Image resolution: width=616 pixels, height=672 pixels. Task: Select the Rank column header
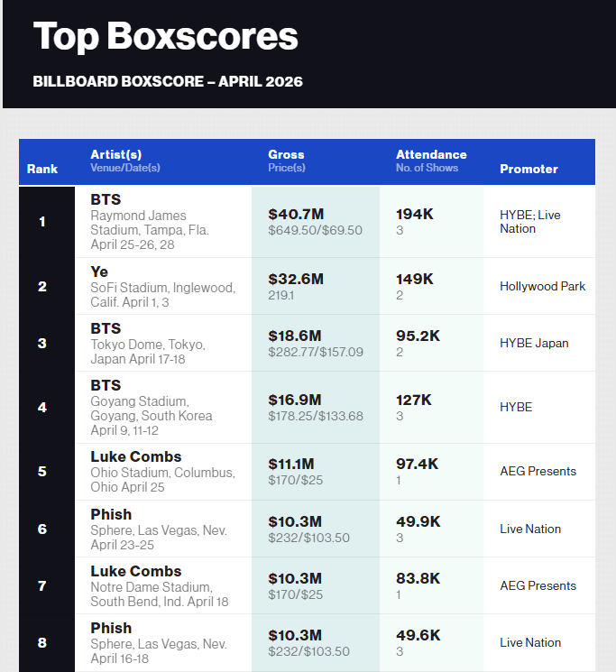[x=42, y=169]
